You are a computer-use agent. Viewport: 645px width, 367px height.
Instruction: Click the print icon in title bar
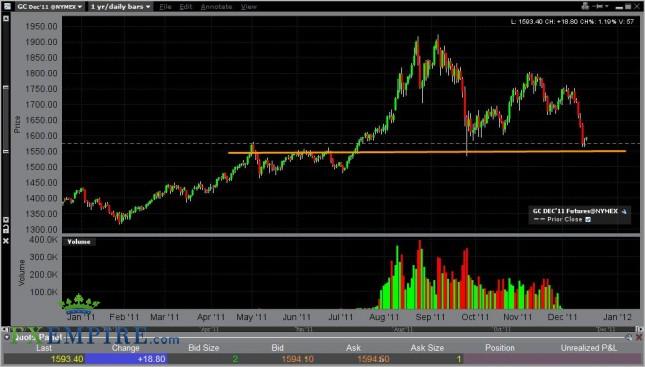(x=585, y=6)
